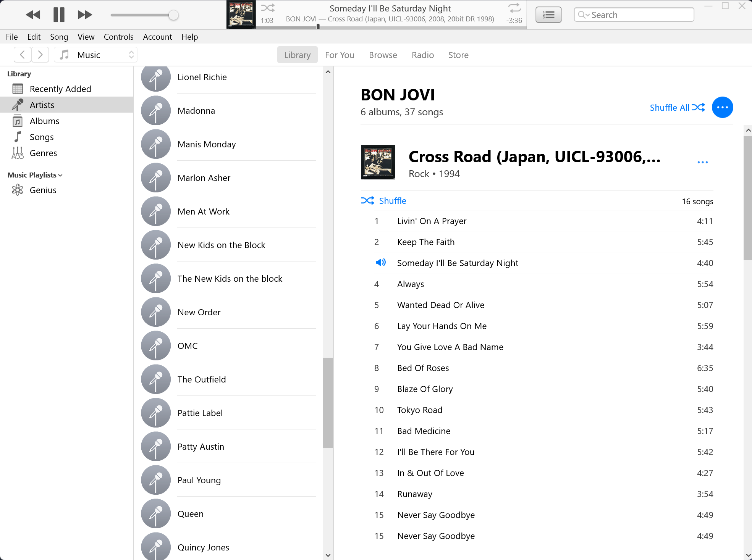Viewport: 752px width, 560px height.
Task: Toggle shuffle mode in the player display
Action: pos(267,8)
